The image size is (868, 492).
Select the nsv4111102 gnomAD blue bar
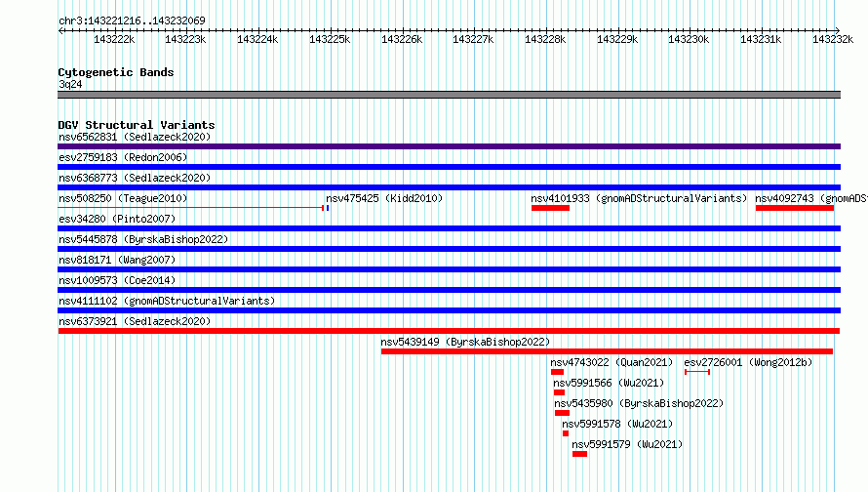coord(449,310)
